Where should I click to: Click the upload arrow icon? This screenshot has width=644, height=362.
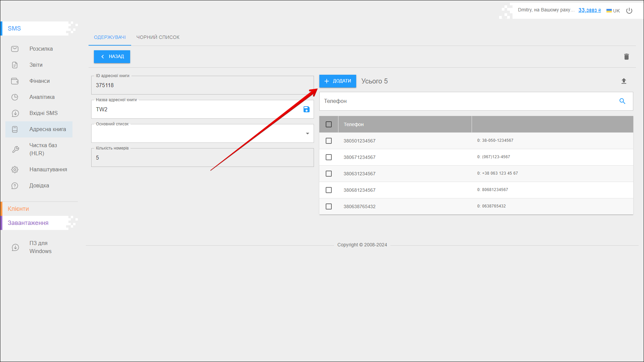[x=624, y=81]
